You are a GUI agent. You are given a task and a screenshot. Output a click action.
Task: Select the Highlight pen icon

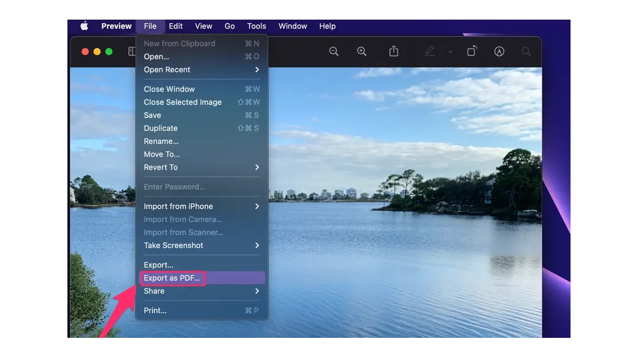tap(430, 51)
